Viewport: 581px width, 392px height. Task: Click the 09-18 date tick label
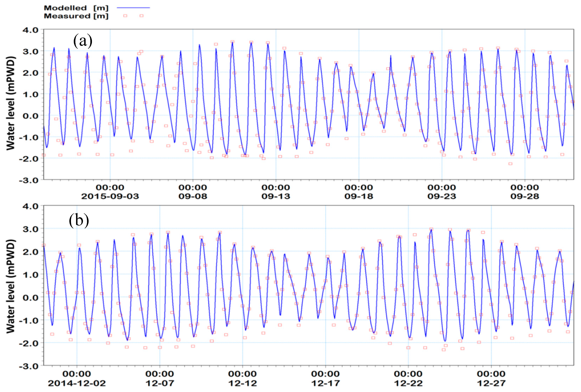[x=359, y=196]
